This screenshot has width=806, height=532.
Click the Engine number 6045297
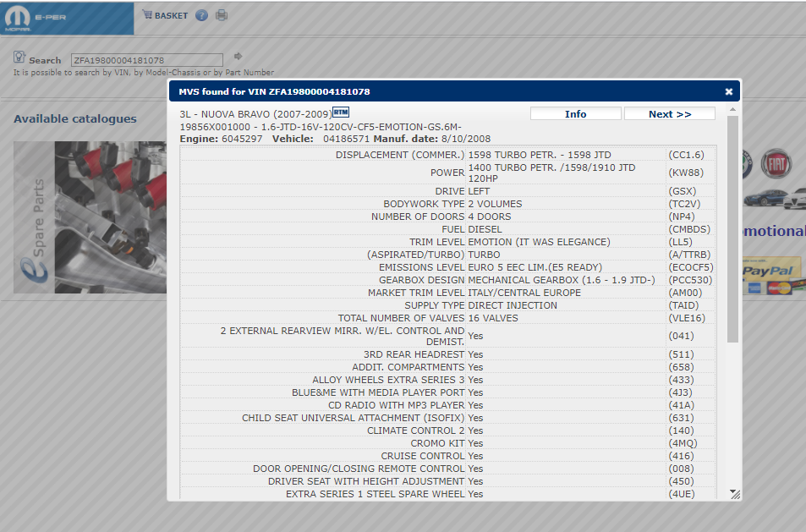[x=242, y=139]
